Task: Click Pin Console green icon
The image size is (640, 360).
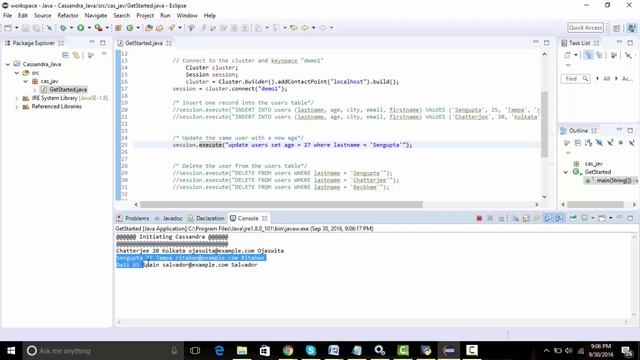Action: pos(573,218)
